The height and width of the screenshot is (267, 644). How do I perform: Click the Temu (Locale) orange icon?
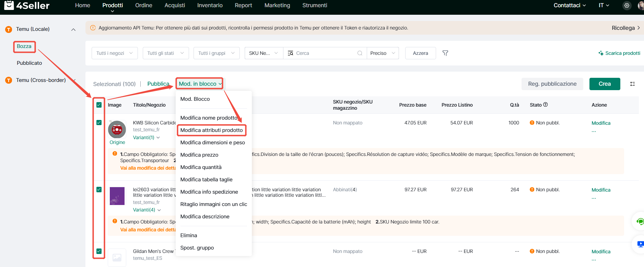9,29
